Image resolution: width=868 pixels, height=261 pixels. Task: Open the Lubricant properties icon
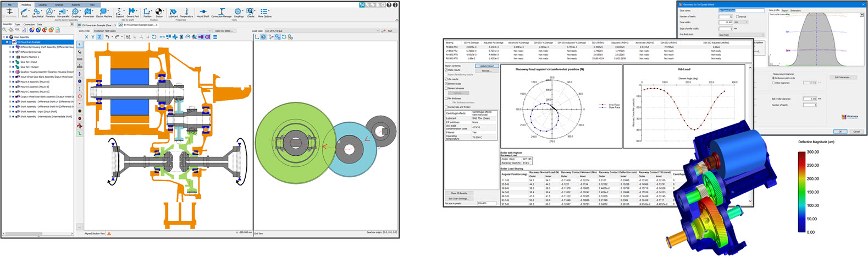[x=173, y=12]
